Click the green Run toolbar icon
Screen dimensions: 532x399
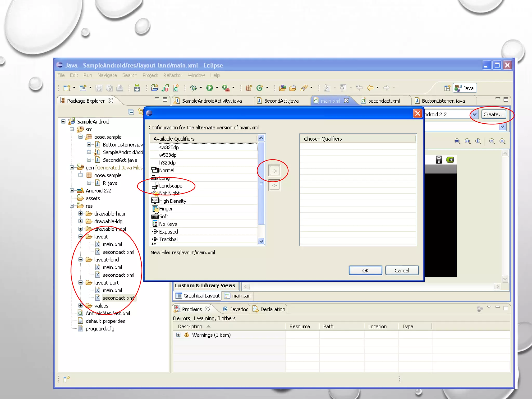tap(209, 88)
